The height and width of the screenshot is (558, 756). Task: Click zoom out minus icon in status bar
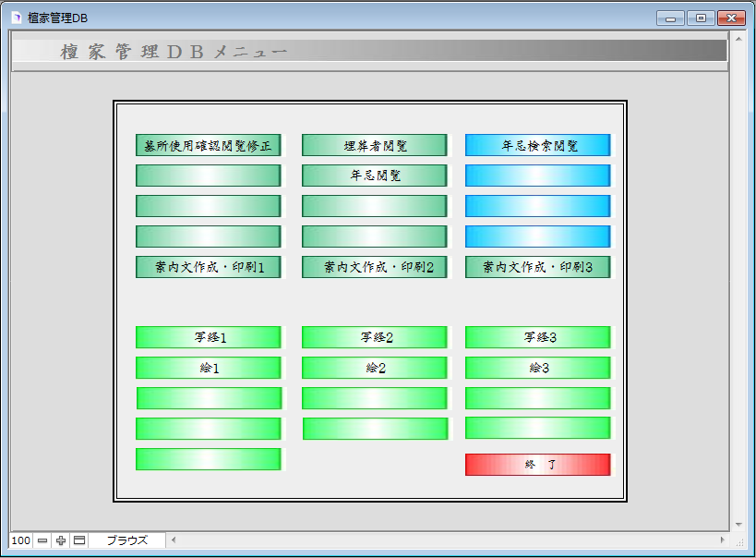pyautogui.click(x=42, y=540)
